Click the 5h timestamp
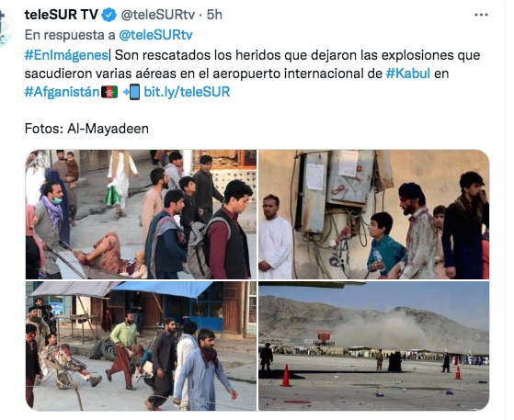Image resolution: width=514 pixels, height=420 pixels. (x=214, y=15)
